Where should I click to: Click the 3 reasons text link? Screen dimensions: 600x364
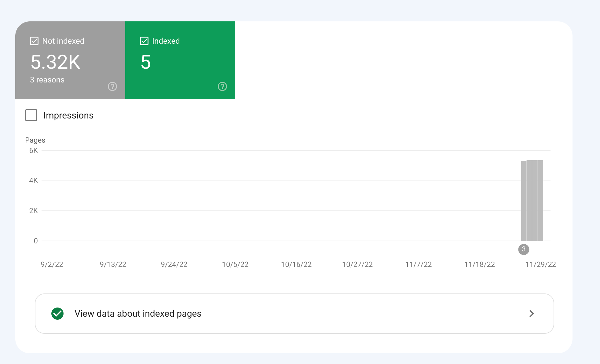tap(47, 79)
